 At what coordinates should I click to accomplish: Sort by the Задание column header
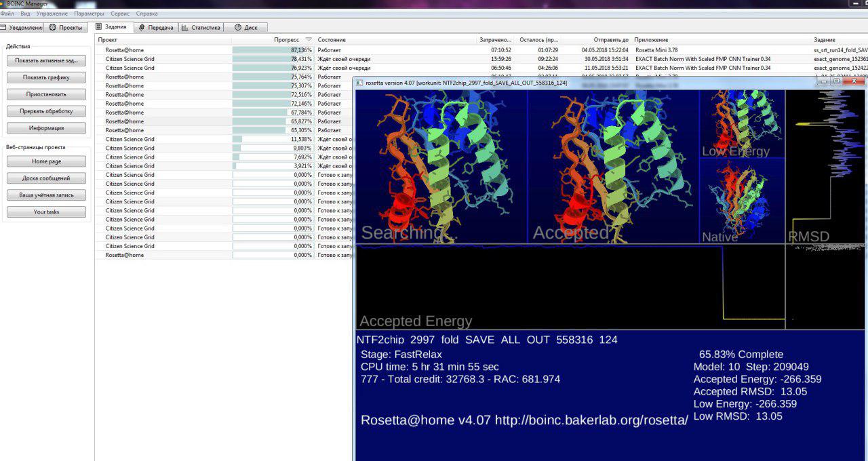pos(840,40)
